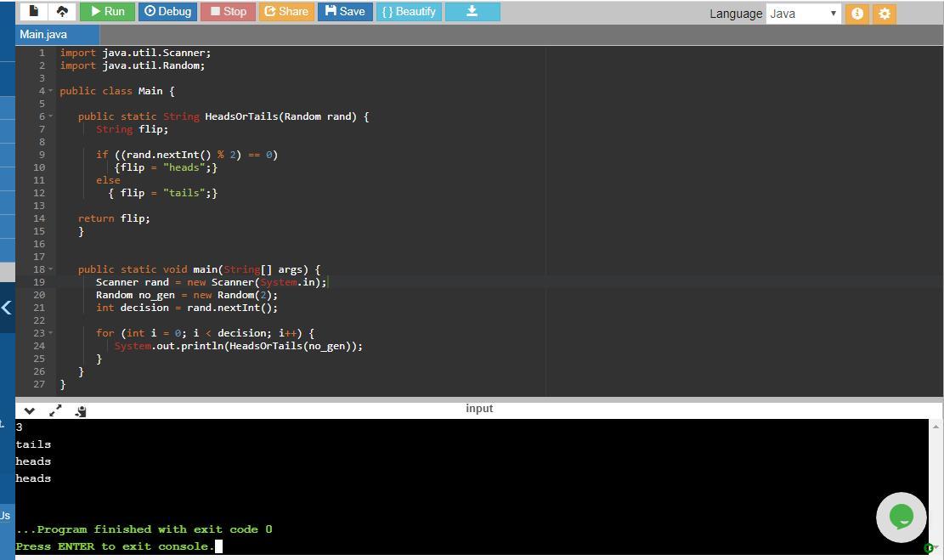This screenshot has height=560, width=944.
Task: Beautify the code formatting
Action: point(409,12)
